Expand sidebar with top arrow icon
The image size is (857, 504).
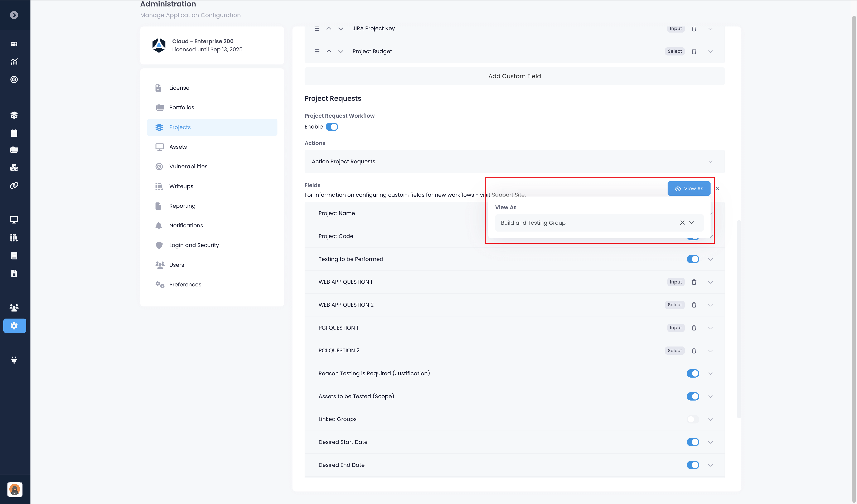coord(14,15)
